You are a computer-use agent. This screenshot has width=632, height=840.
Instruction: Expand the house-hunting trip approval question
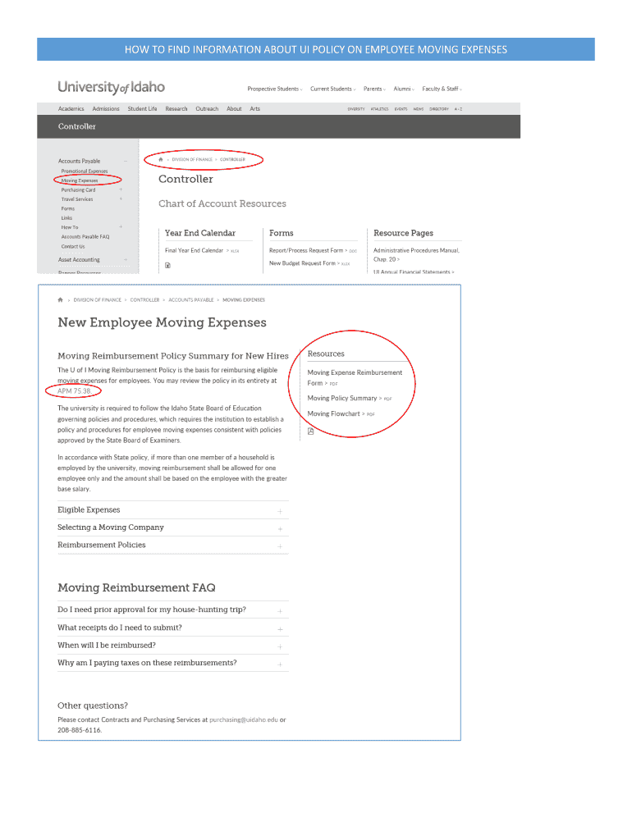280,611
